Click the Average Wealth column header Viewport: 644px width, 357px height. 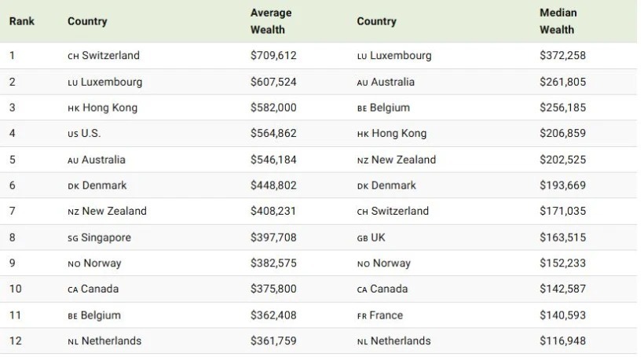pyautogui.click(x=271, y=21)
